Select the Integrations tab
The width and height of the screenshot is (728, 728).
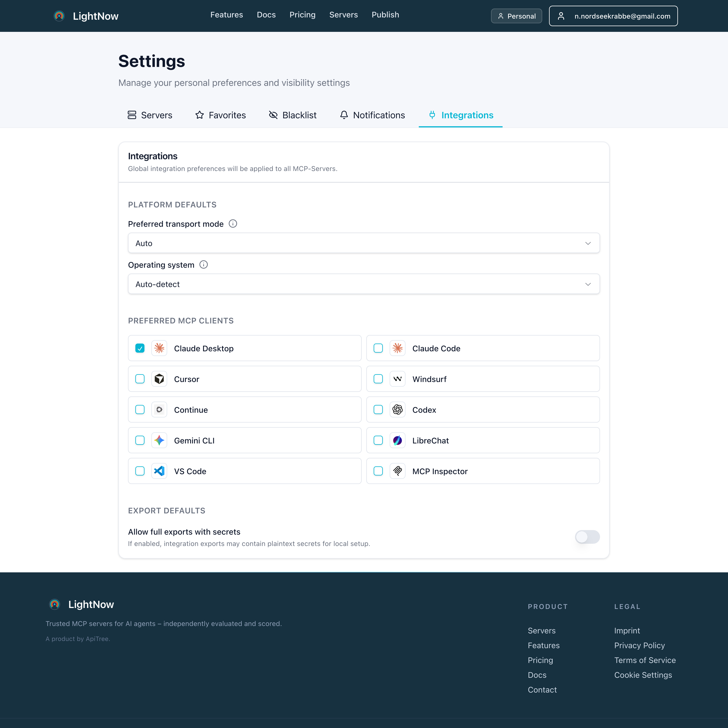[x=461, y=115]
